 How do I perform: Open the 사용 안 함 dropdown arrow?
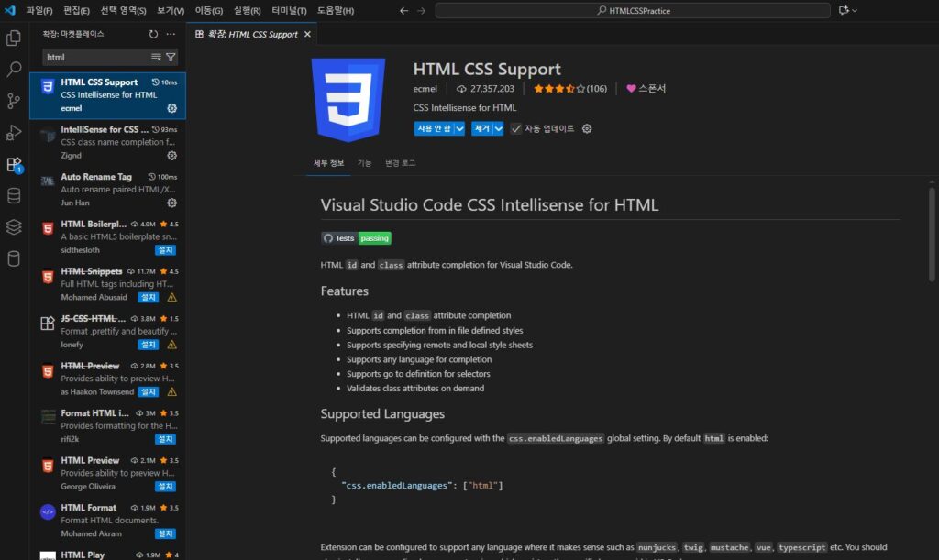point(459,128)
